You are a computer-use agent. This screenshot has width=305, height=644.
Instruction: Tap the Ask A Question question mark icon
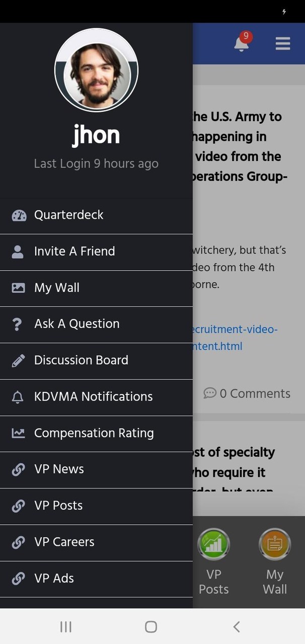(19, 324)
